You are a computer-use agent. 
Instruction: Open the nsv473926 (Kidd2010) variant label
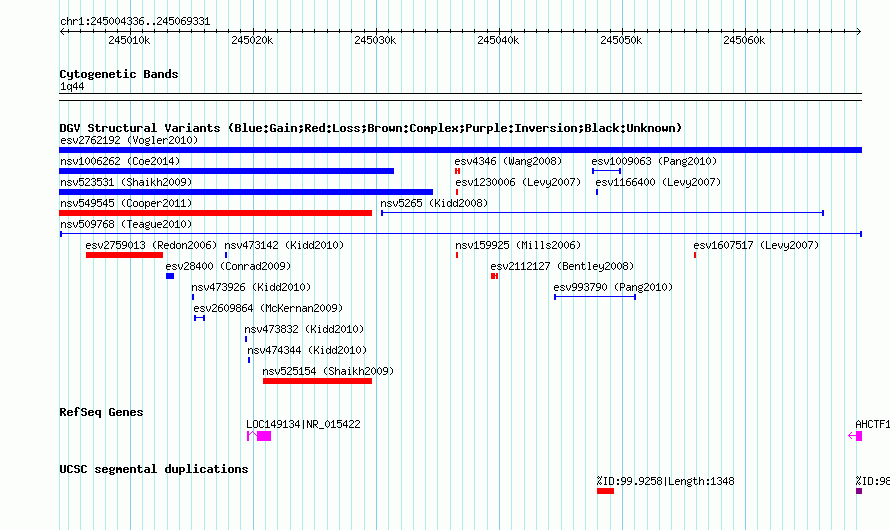[251, 287]
